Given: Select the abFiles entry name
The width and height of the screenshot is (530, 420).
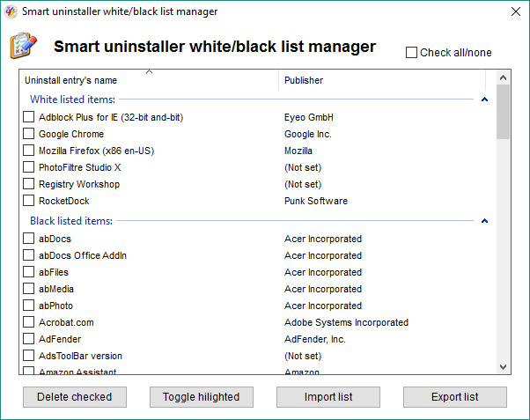Looking at the screenshot, I should (x=54, y=272).
